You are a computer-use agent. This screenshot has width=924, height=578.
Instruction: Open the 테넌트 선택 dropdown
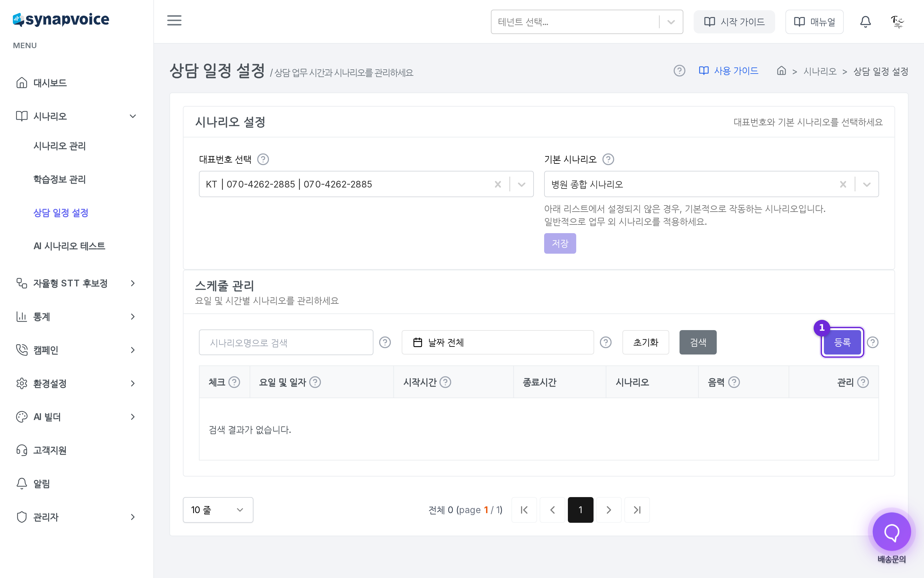click(586, 22)
